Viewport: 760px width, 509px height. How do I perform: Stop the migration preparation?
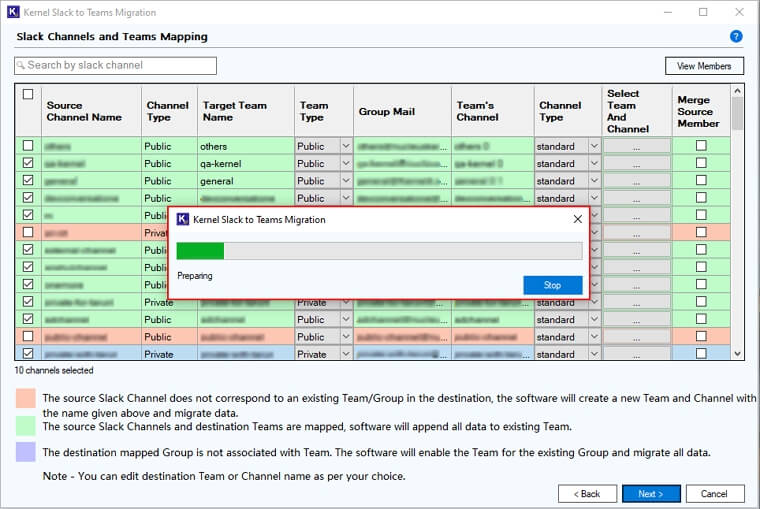tap(553, 285)
